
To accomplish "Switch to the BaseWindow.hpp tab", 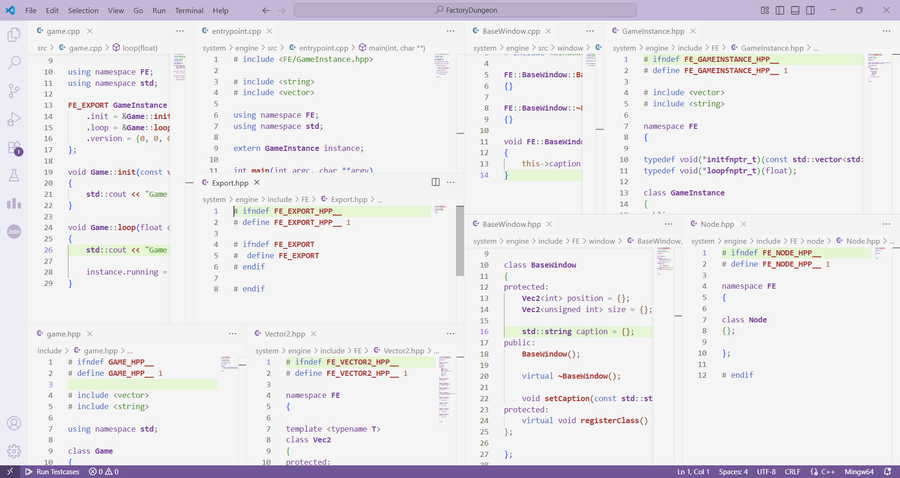I will 511,224.
